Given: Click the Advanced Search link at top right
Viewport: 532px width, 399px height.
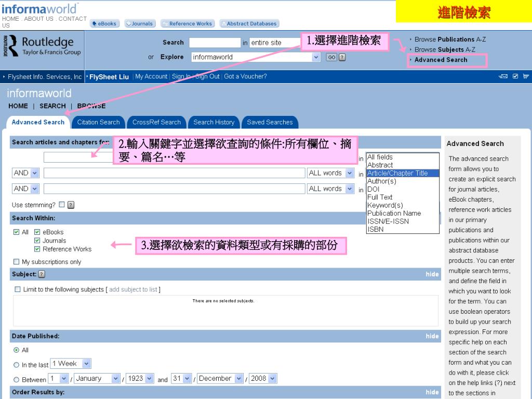Looking at the screenshot, I should 441,60.
